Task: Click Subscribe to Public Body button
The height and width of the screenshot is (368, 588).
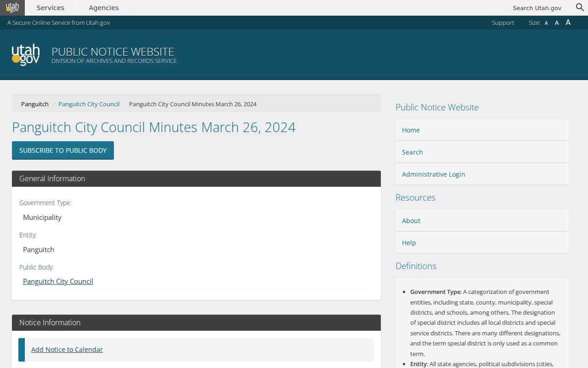Action: point(63,150)
